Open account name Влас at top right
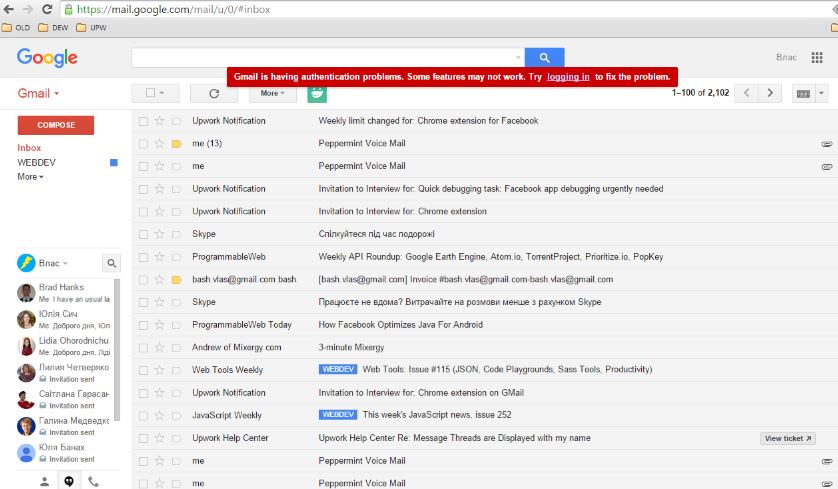Screen dimensions: 838x489 (x=786, y=57)
